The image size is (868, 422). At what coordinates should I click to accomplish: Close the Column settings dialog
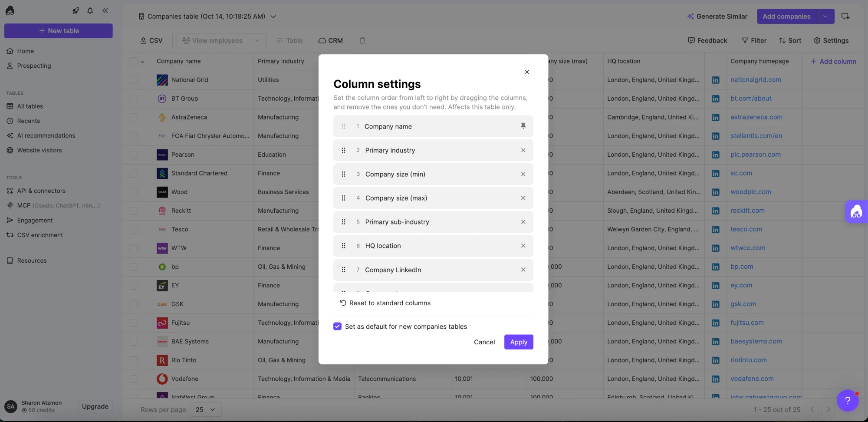coord(527,72)
